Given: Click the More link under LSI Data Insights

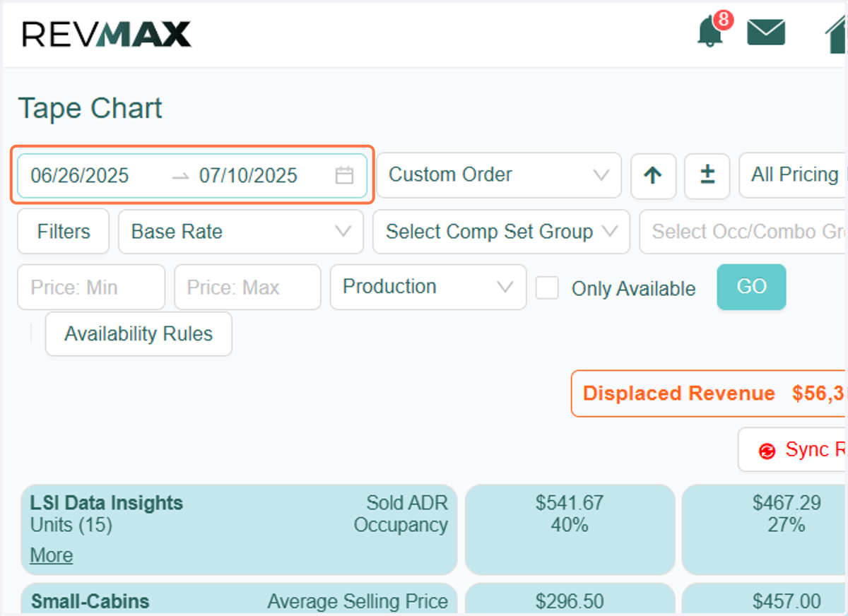Looking at the screenshot, I should [52, 556].
